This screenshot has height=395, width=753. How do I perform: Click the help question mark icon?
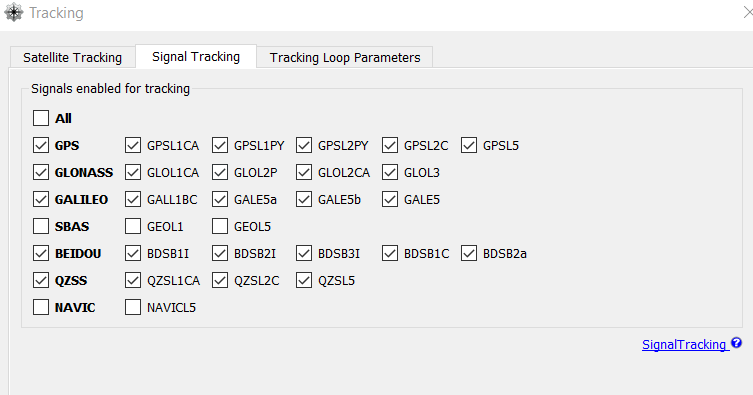pos(736,343)
